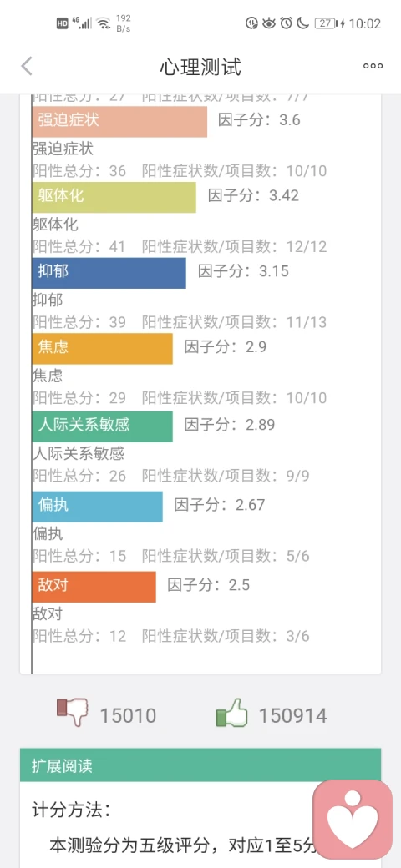This screenshot has height=868, width=401.
Task: Tap the thumbs down icon
Action: tap(73, 712)
